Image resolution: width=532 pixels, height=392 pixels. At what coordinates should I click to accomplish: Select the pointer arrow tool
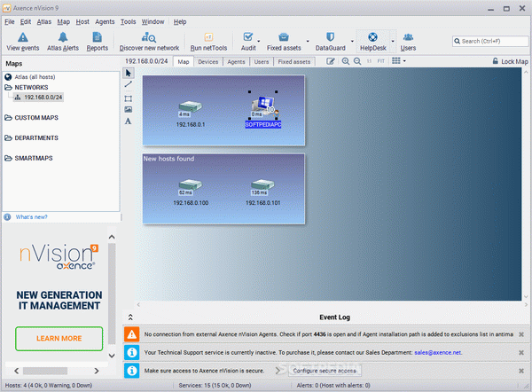[129, 73]
